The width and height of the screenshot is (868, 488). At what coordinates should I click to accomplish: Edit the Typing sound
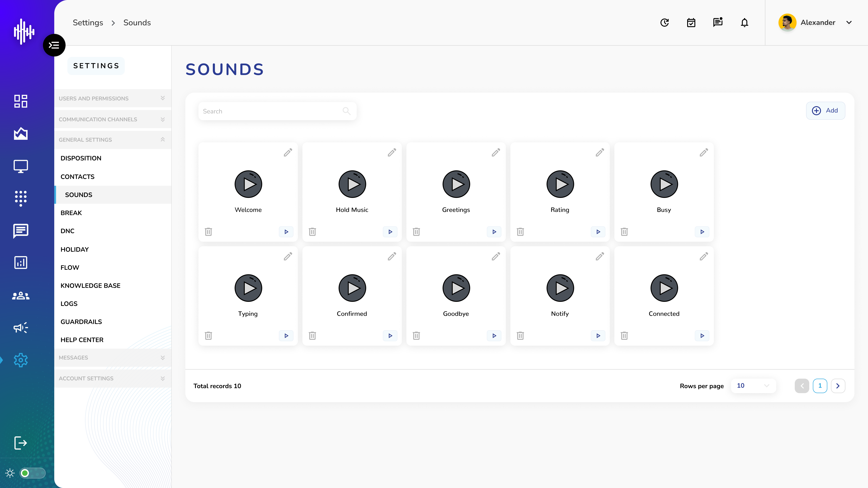[x=288, y=257]
